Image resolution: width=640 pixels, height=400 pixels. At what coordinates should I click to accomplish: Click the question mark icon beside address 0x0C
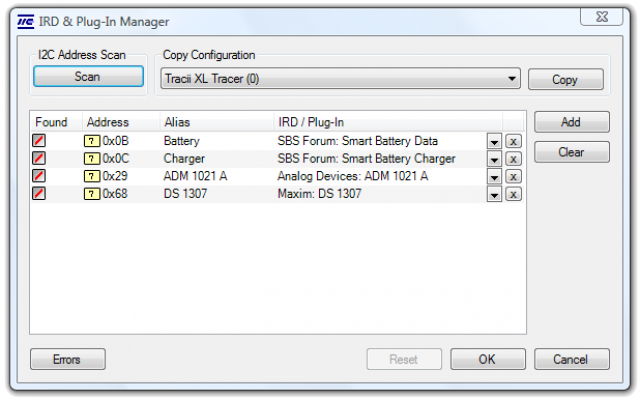[x=92, y=158]
